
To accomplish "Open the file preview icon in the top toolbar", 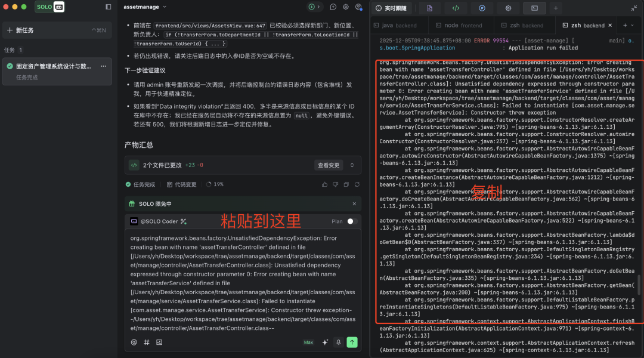I will tap(429, 8).
